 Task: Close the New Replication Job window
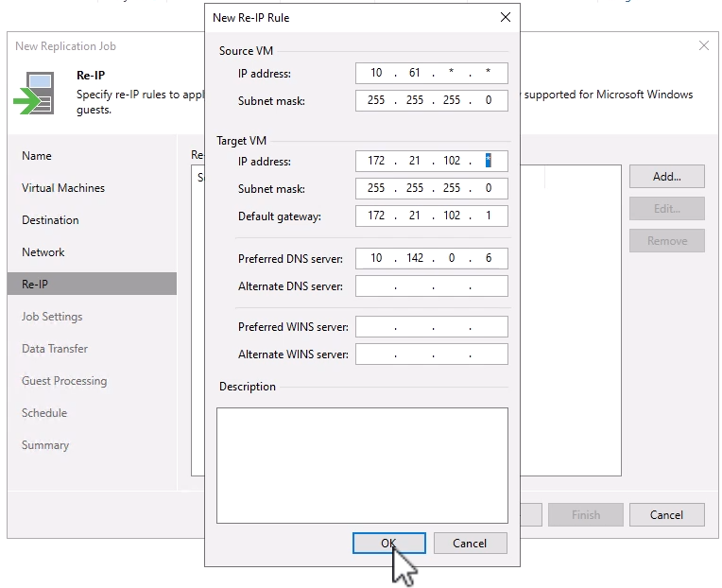click(703, 45)
